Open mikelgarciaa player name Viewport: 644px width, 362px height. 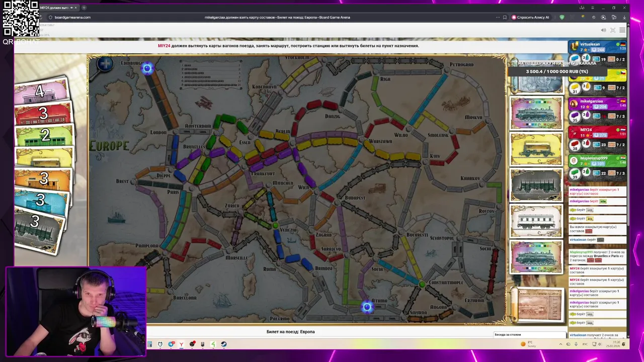pyautogui.click(x=591, y=101)
